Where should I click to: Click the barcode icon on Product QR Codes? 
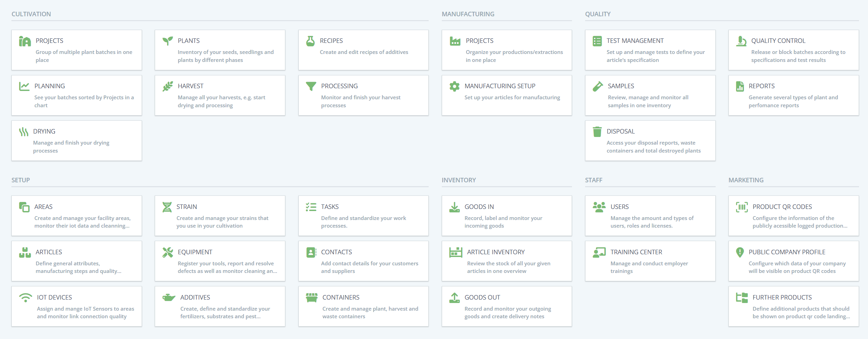click(741, 207)
